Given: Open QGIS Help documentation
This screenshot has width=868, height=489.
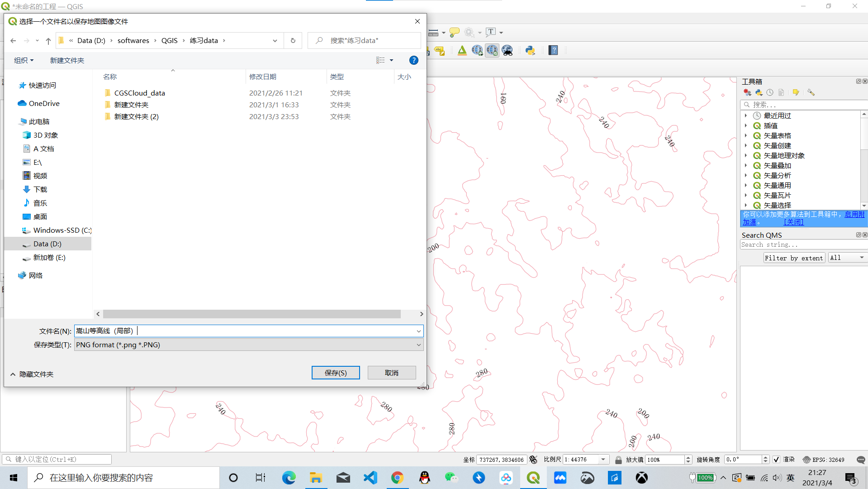Looking at the screenshot, I should pos(553,50).
